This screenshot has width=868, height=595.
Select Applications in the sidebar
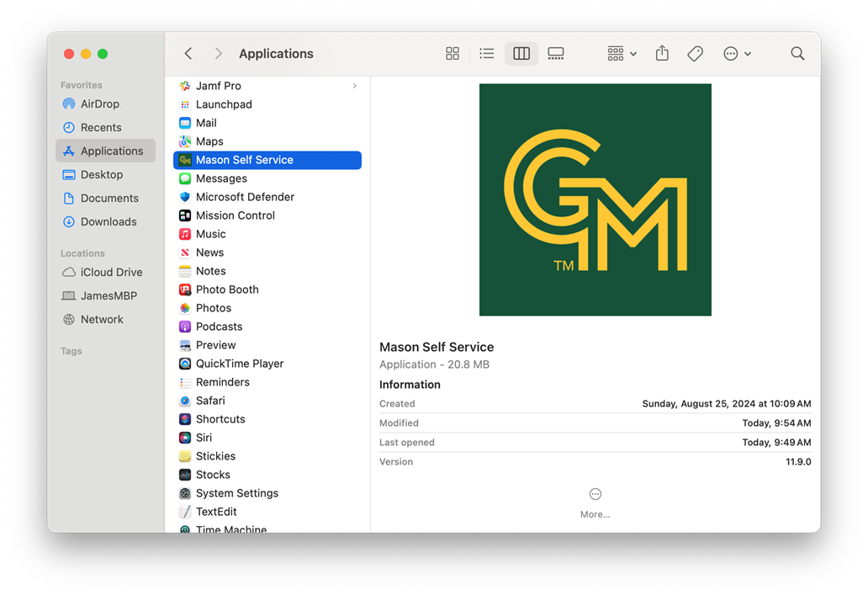pos(105,151)
